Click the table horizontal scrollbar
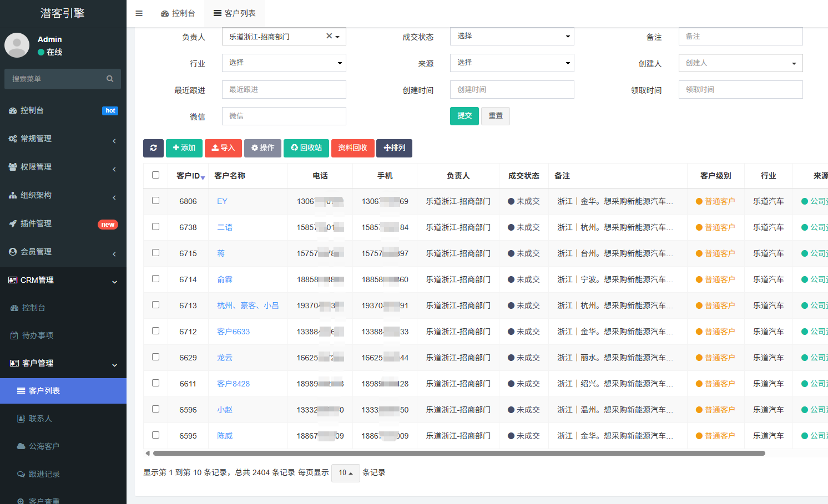This screenshot has height=504, width=828. pos(459,453)
